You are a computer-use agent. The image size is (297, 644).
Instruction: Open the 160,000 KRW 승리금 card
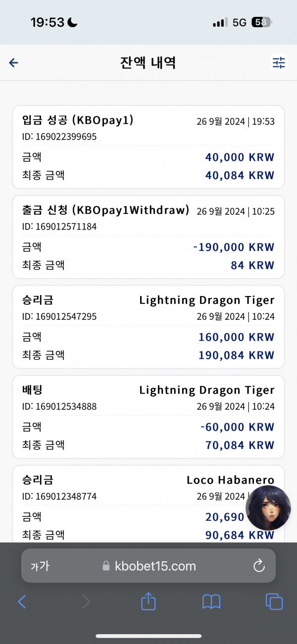click(148, 327)
